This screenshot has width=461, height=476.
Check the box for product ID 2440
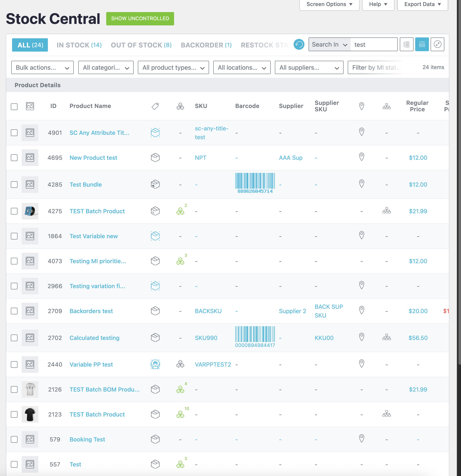pos(14,364)
